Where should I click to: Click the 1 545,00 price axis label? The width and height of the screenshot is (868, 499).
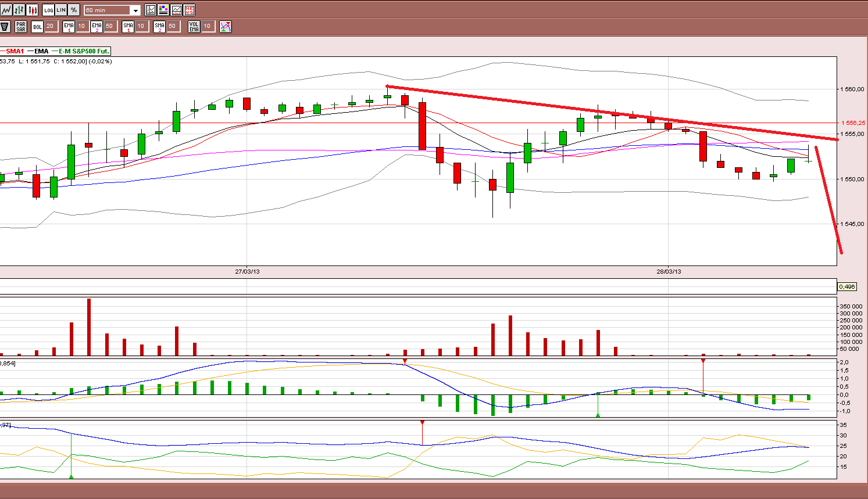pyautogui.click(x=852, y=224)
